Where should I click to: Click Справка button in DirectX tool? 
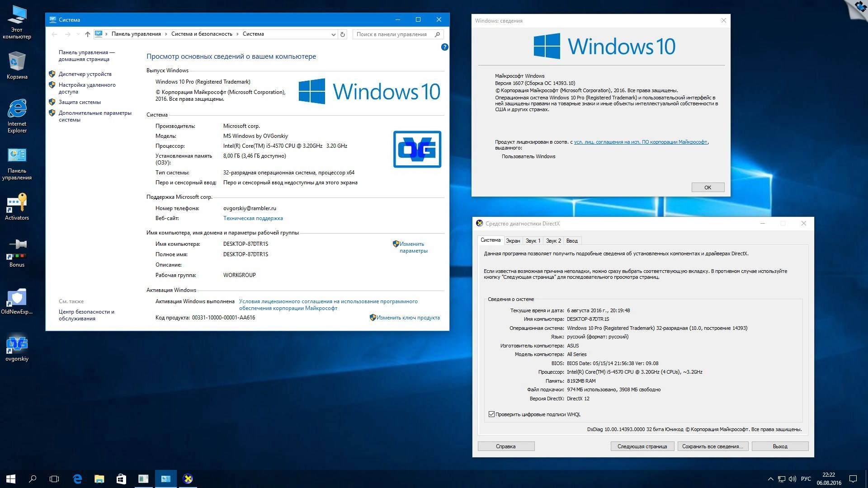(506, 446)
